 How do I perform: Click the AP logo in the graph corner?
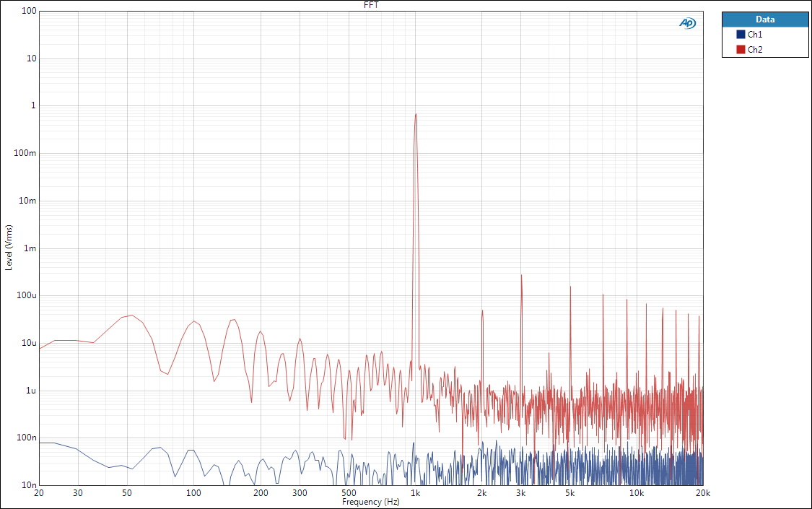[x=687, y=23]
